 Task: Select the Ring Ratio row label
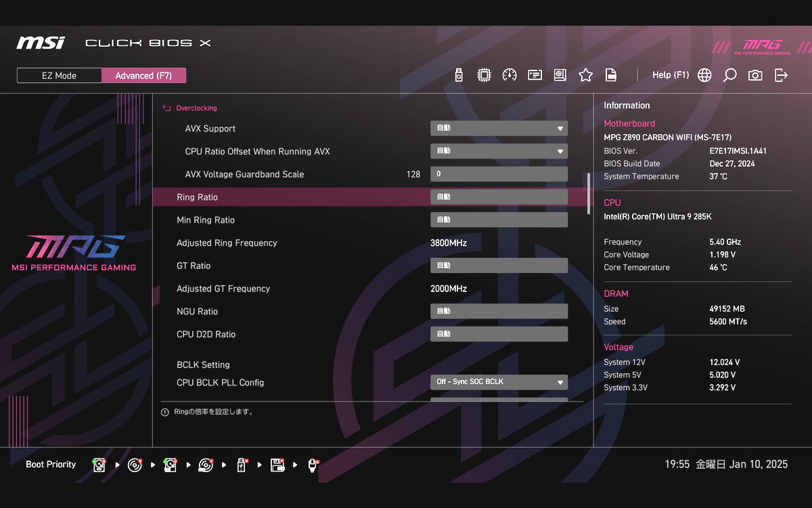(197, 197)
